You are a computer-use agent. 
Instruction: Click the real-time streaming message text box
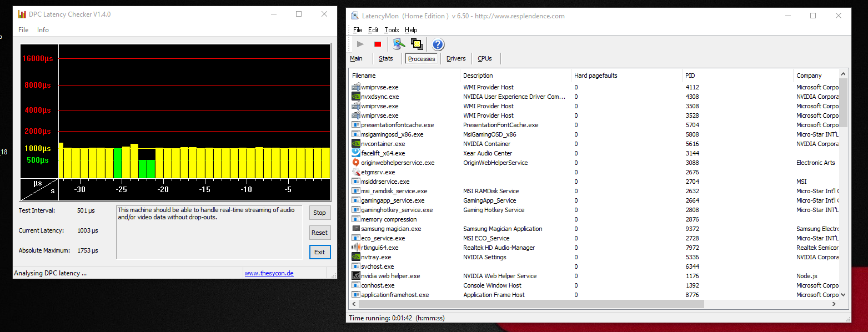pyautogui.click(x=209, y=232)
